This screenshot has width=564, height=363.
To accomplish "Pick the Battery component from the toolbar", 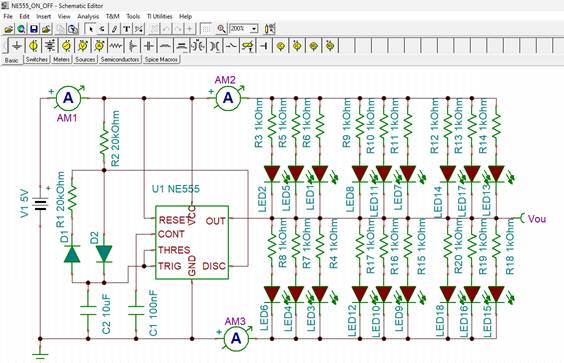I will click(x=50, y=46).
